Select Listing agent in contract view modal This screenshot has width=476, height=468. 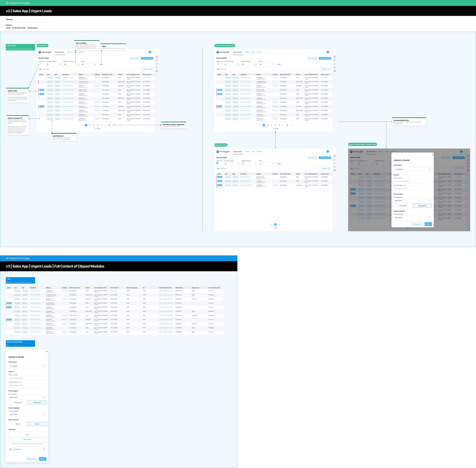coord(403,206)
